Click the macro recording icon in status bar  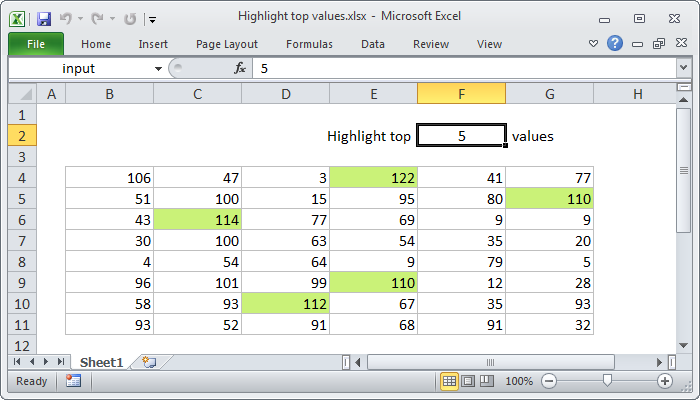[x=73, y=381]
